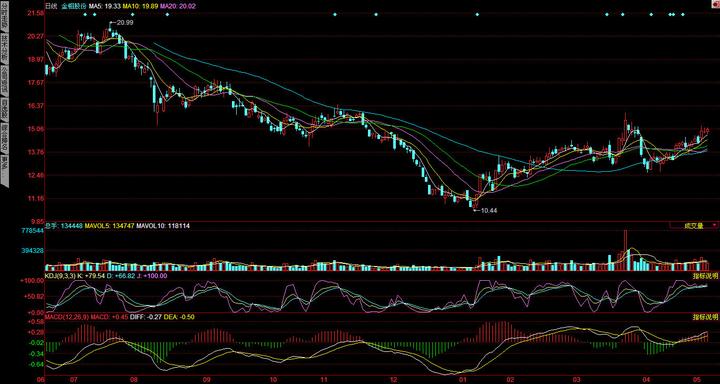This screenshot has width=720, height=384.
Task: Click the 总手: 134448 volume readout
Action: 63,226
